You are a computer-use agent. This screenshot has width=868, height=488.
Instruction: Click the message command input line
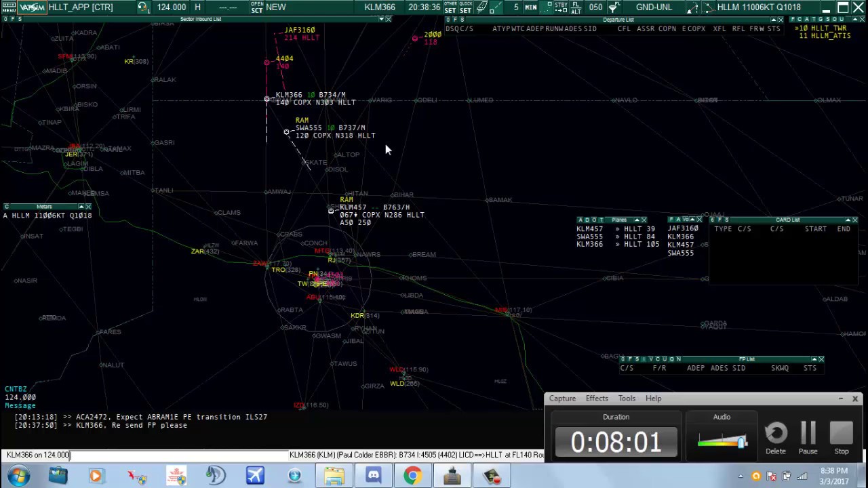coord(180,455)
